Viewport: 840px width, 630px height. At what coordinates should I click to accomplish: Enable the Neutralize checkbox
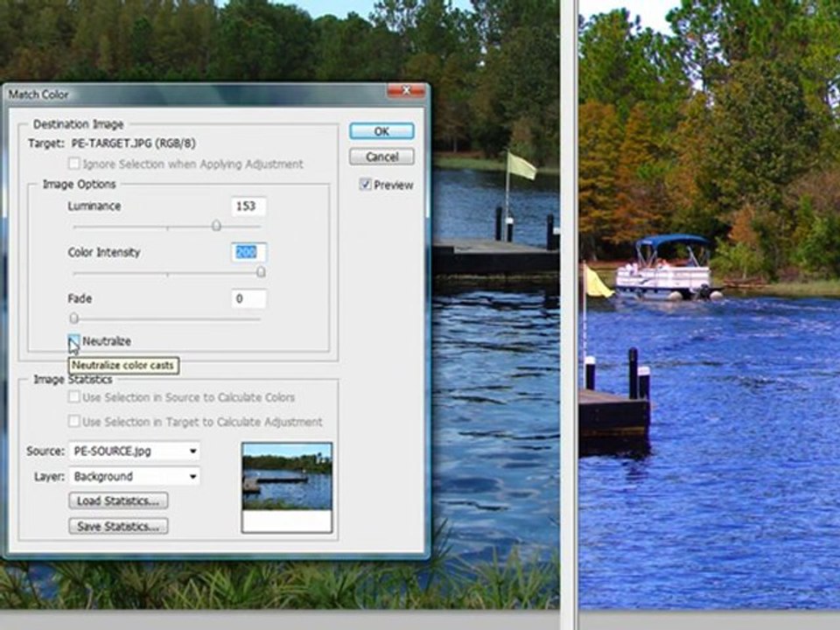coord(74,340)
